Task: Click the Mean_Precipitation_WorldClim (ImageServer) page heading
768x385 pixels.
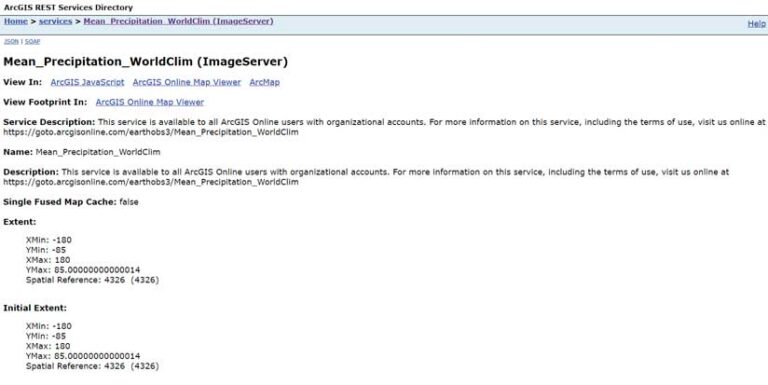Action: 145,62
